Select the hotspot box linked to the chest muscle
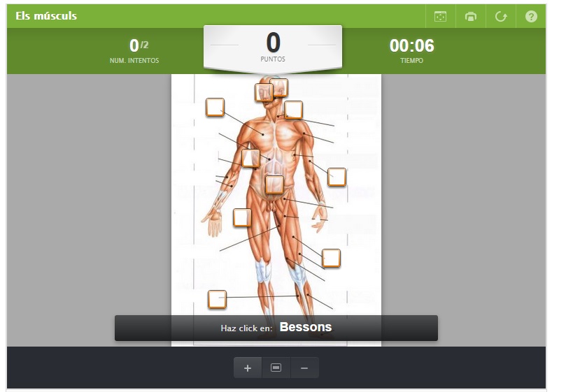573x392 pixels. pyautogui.click(x=215, y=108)
